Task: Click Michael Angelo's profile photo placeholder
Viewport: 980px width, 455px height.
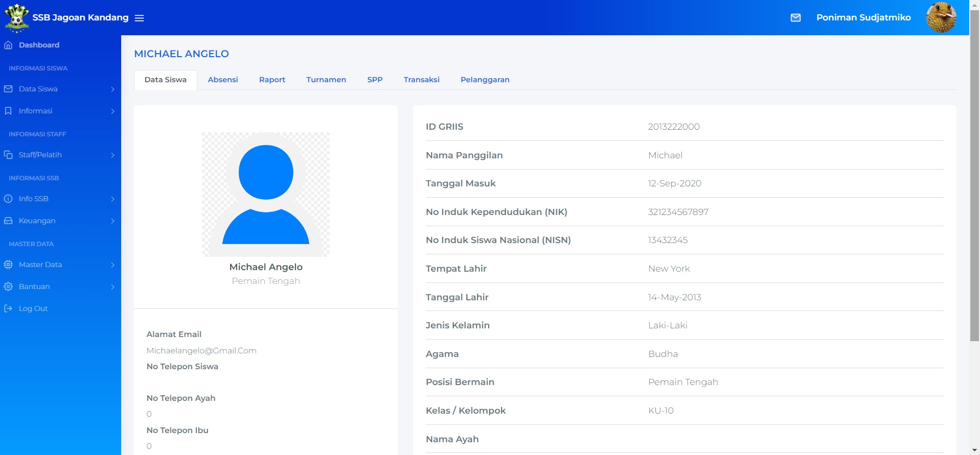Action: click(x=266, y=194)
